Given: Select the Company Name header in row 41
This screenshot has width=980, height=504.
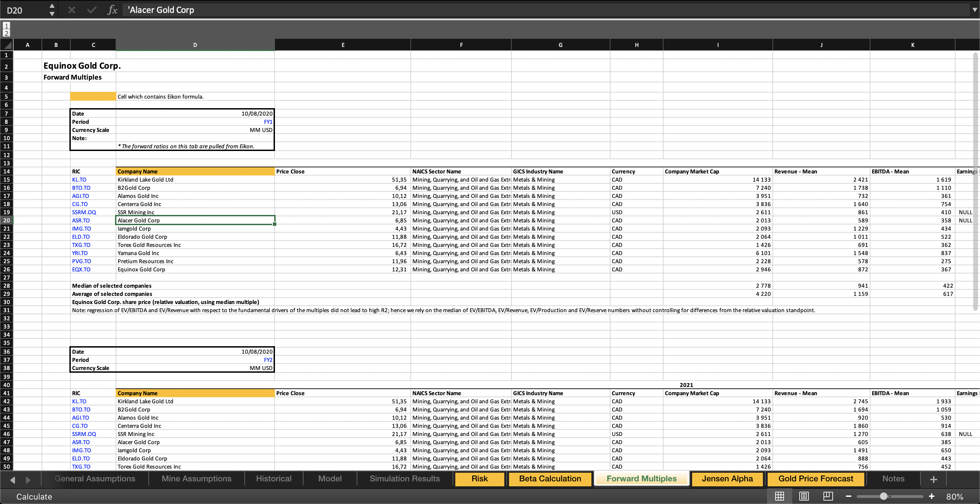Looking at the screenshot, I should click(x=195, y=393).
